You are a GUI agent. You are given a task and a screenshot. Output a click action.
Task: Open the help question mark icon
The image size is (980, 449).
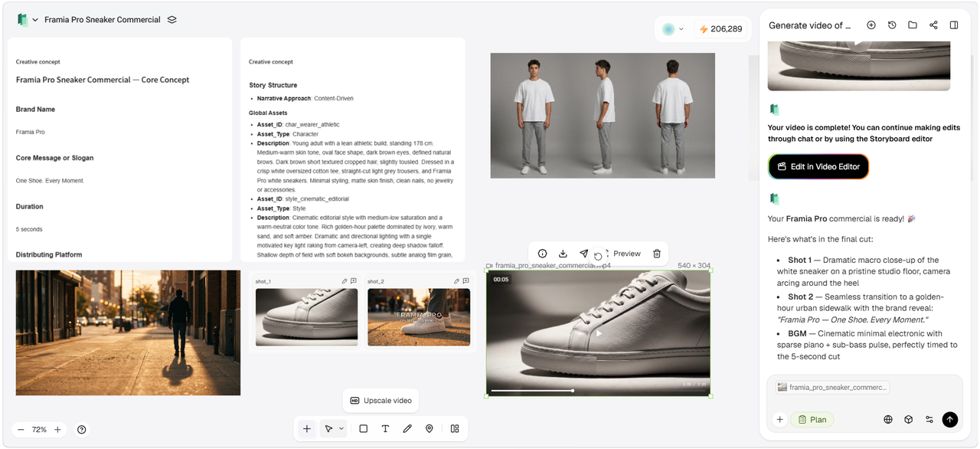(x=82, y=430)
